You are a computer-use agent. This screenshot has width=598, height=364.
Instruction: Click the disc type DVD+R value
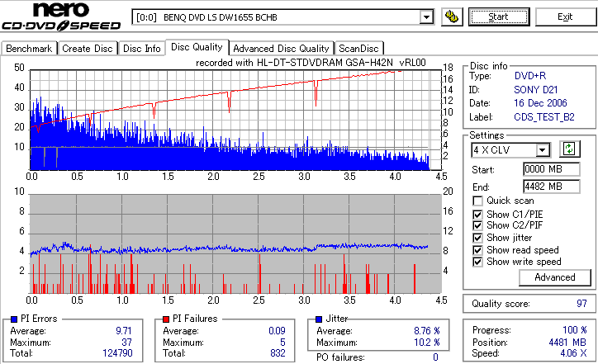530,76
